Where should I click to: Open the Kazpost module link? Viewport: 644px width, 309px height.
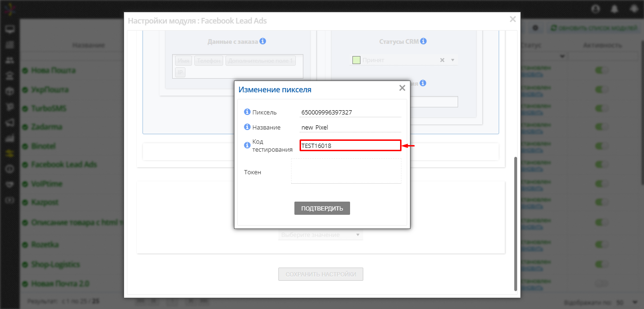pyautogui.click(x=45, y=203)
